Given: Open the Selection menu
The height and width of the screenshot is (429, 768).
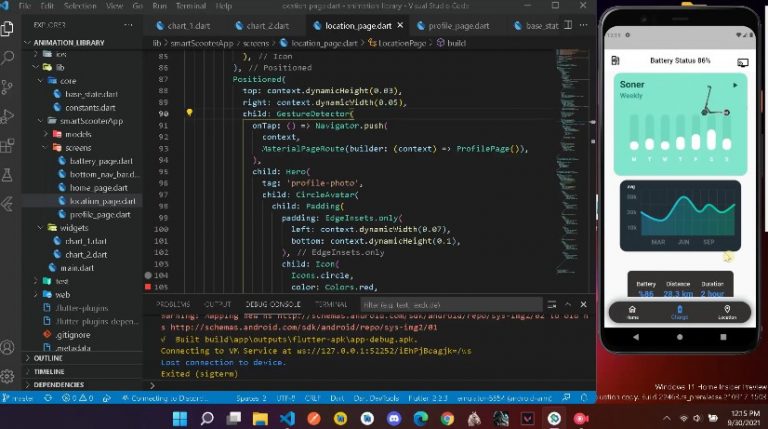Looking at the screenshot, I should 80,6.
